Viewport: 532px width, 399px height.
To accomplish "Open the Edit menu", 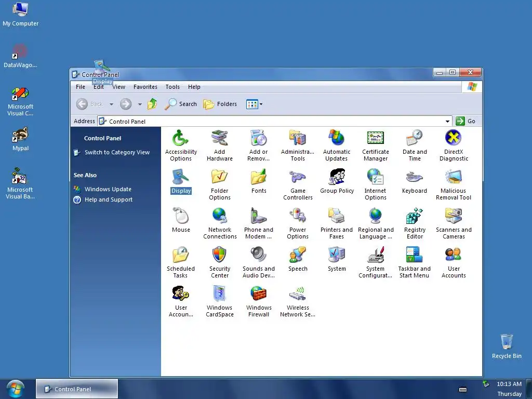I will pos(98,87).
